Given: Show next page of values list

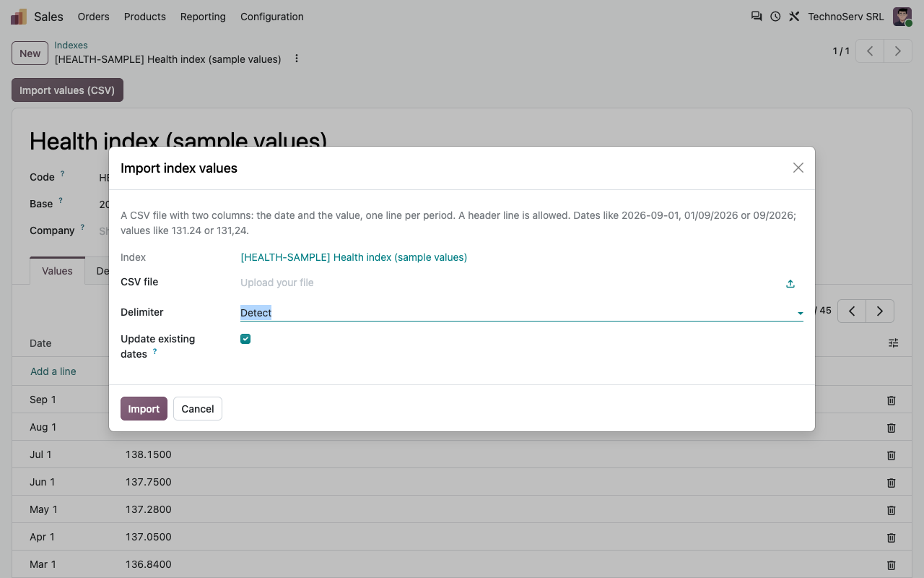Looking at the screenshot, I should point(880,311).
